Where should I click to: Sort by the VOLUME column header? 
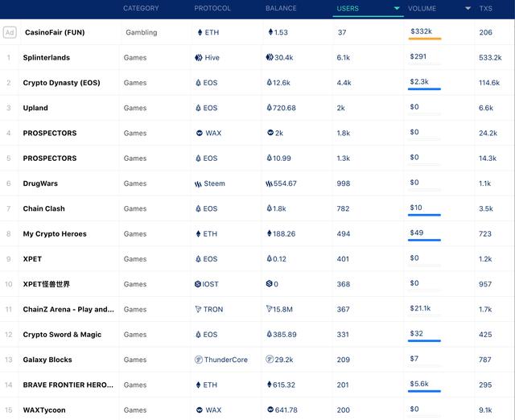422,9
